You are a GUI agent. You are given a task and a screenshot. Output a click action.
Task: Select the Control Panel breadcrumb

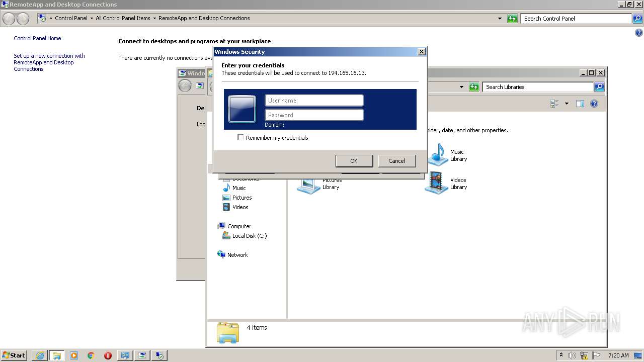coord(71,18)
